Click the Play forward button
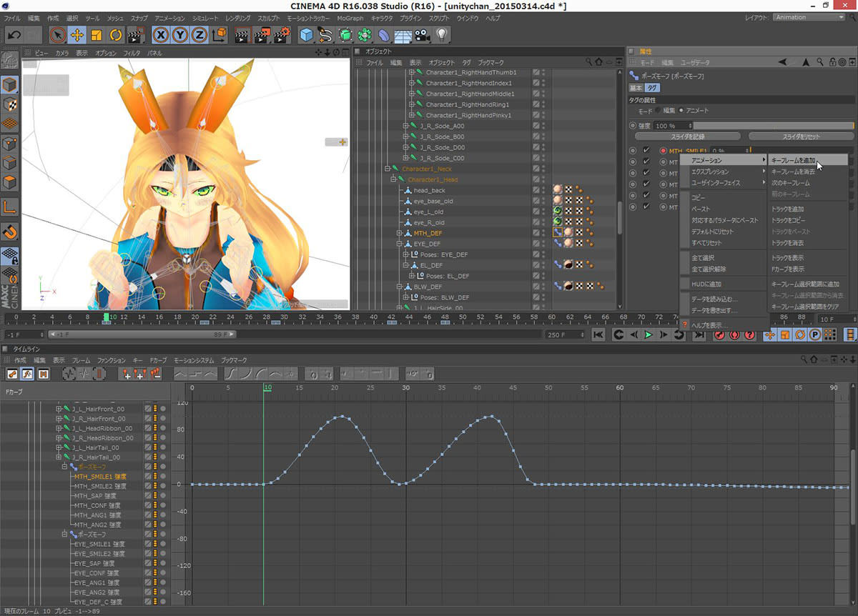 pos(649,334)
